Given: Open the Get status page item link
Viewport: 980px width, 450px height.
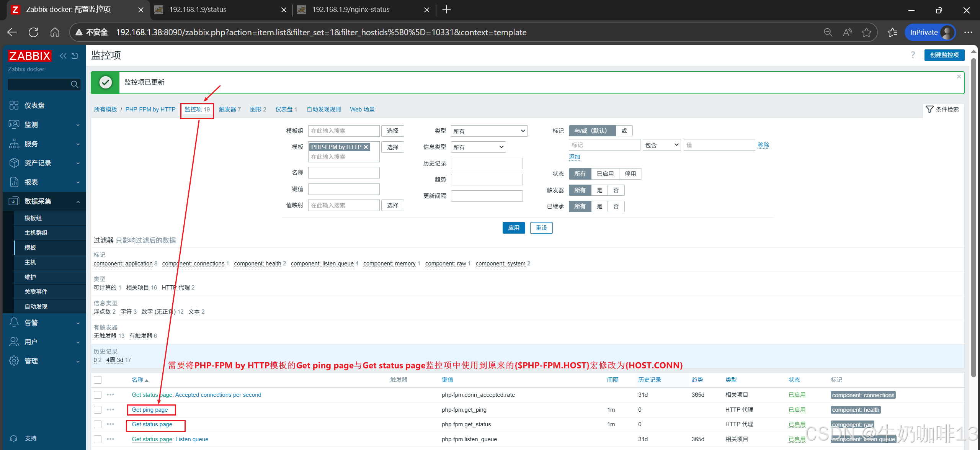Looking at the screenshot, I should [x=152, y=424].
